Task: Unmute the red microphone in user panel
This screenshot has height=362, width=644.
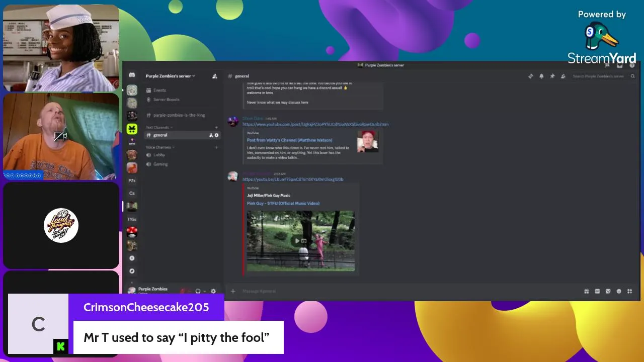Action: tap(184, 291)
